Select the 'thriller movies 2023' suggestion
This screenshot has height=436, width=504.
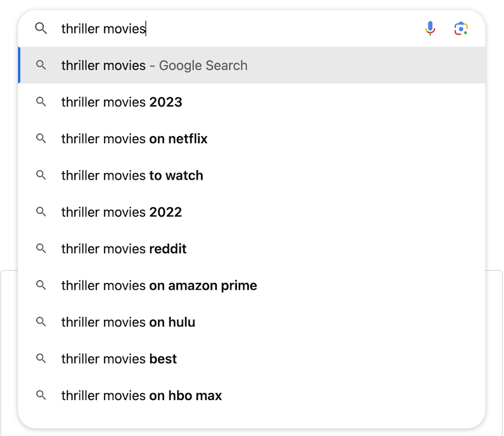[121, 102]
